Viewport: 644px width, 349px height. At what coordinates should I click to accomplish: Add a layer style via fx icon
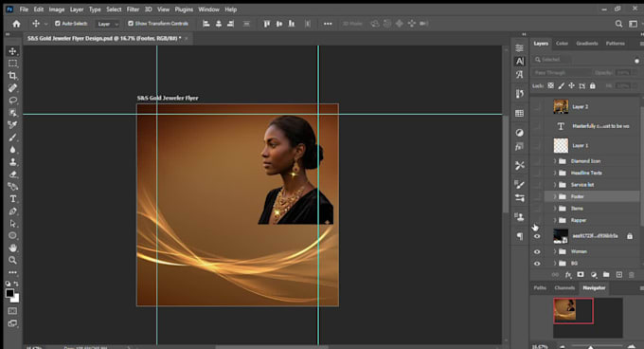pyautogui.click(x=568, y=275)
